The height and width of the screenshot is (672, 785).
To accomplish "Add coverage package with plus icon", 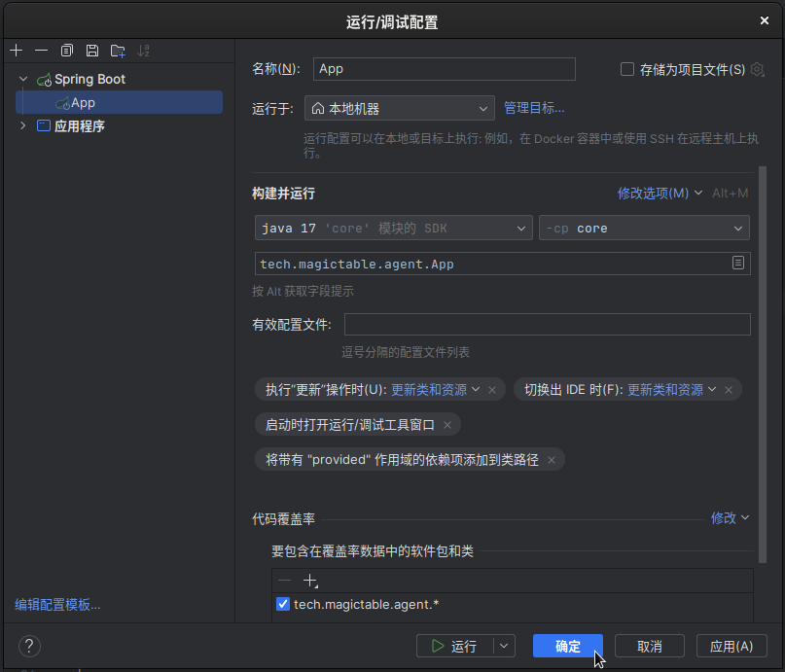I will pyautogui.click(x=310, y=581).
